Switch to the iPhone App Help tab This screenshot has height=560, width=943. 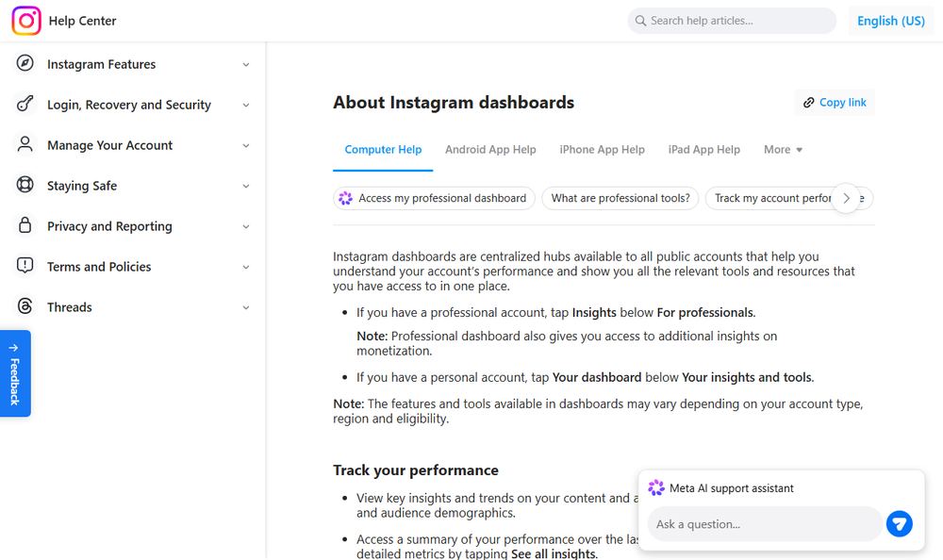coord(602,149)
